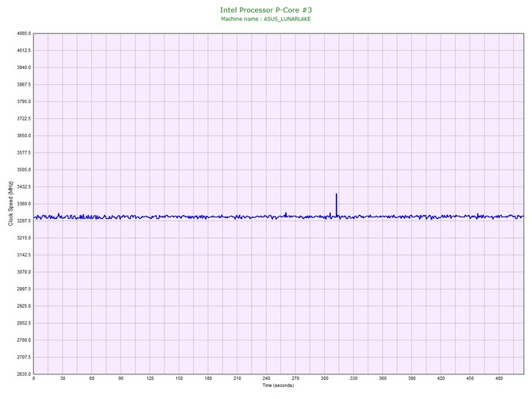Click the 60 tick label on the time axis
Viewport: 532px width, 399px height.
point(92,378)
